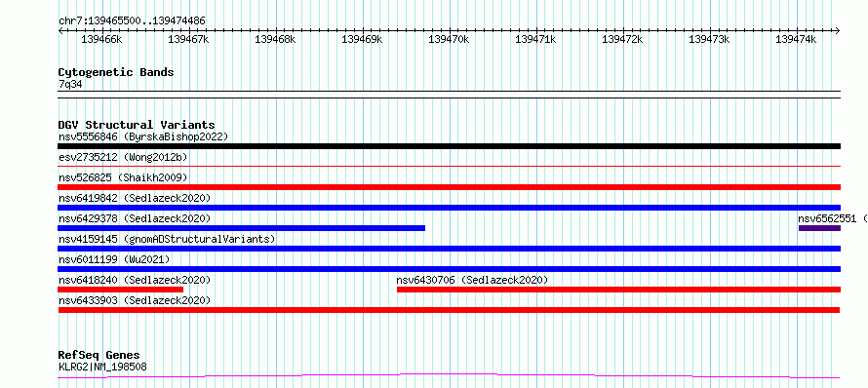Click the 139472k ruler tick label
The image size is (868, 388).
click(x=622, y=39)
